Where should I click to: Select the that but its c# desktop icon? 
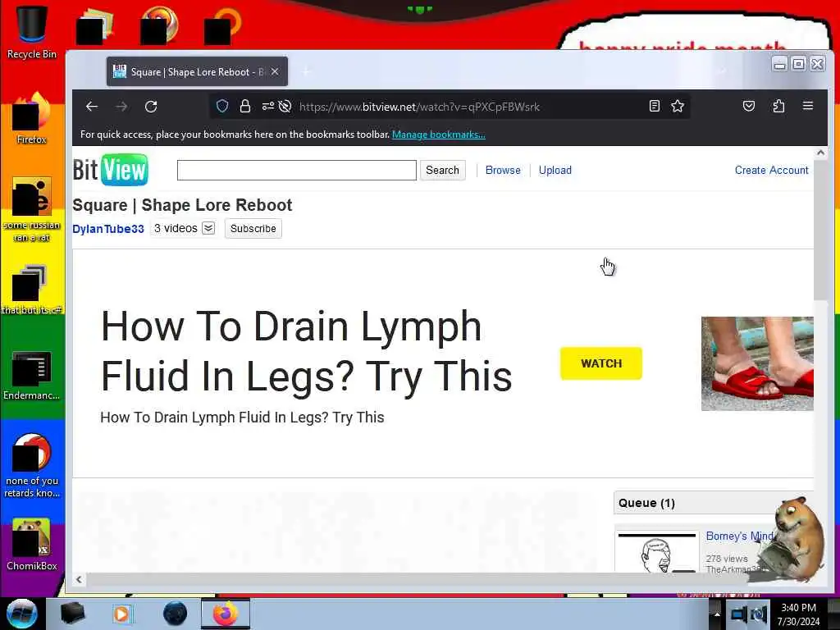(32, 290)
